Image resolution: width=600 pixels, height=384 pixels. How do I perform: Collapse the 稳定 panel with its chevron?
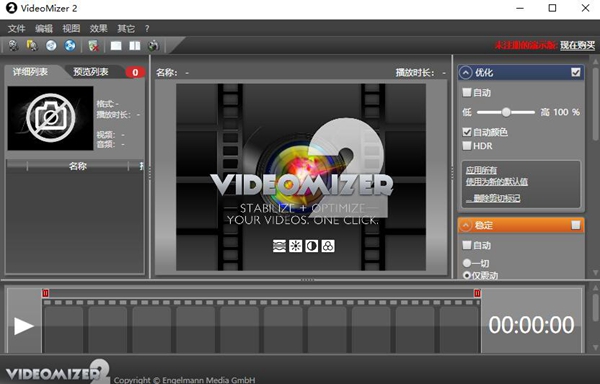[x=465, y=225]
